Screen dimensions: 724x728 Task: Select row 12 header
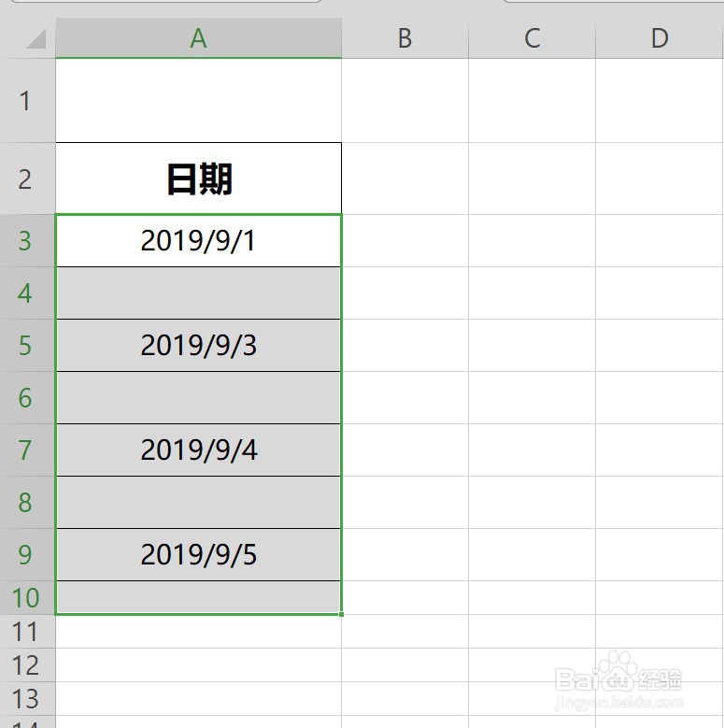point(27,664)
